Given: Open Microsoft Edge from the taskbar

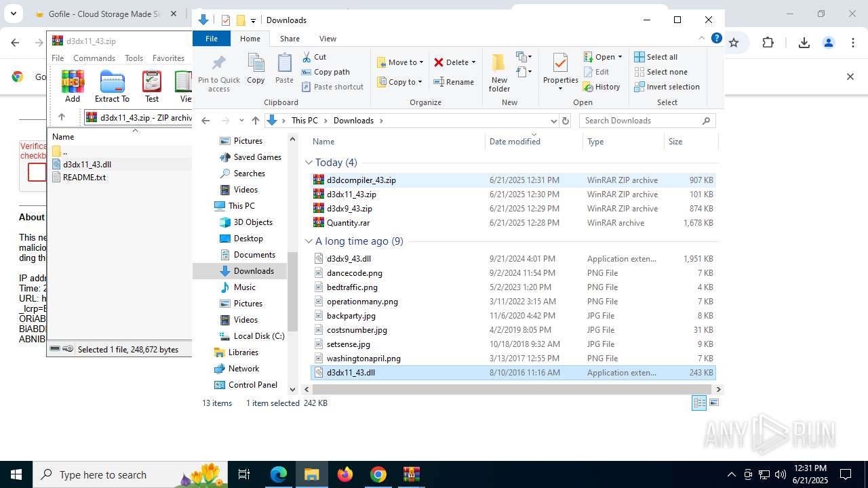Looking at the screenshot, I should pos(279,474).
